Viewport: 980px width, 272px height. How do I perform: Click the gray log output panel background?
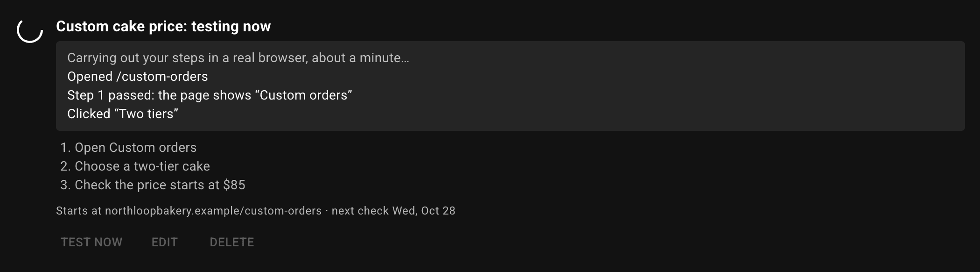tap(653, 86)
